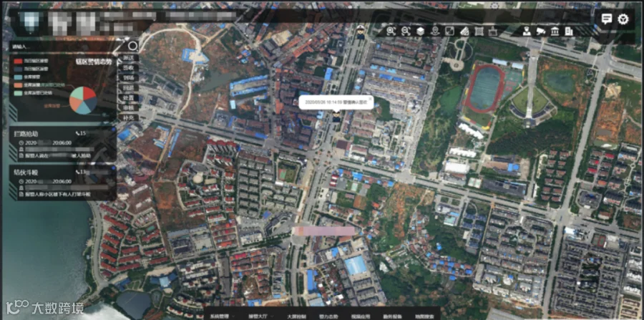Click clock icon on 拦路抢劫 card
The image size is (644, 320).
click(21, 142)
